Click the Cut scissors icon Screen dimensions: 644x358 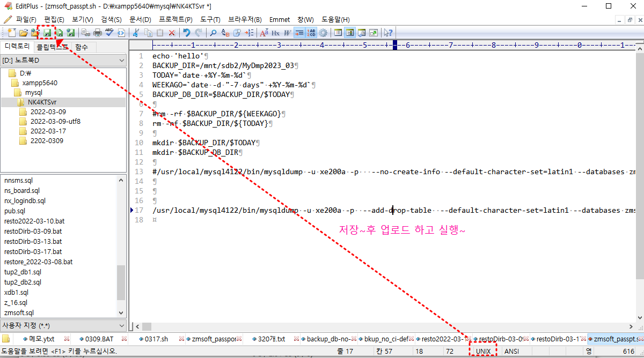click(136, 33)
